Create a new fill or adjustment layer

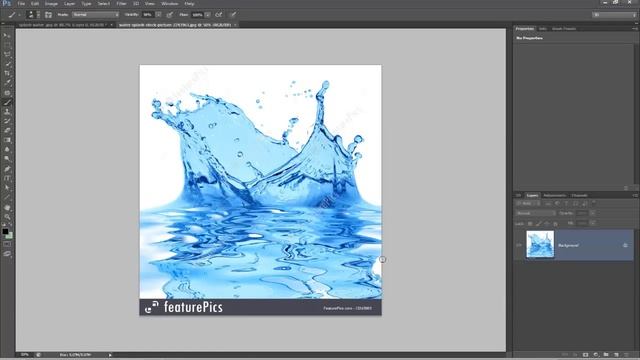coord(596,355)
